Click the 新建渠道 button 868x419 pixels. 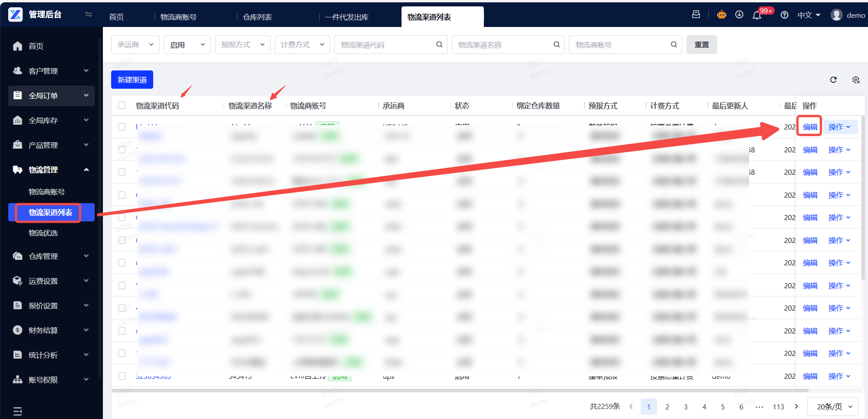132,80
